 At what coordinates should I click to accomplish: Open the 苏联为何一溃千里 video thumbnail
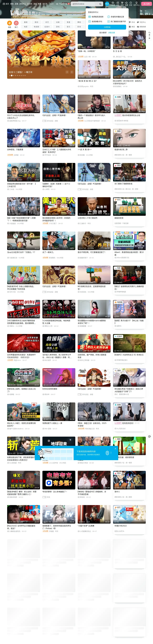coord(24,172)
